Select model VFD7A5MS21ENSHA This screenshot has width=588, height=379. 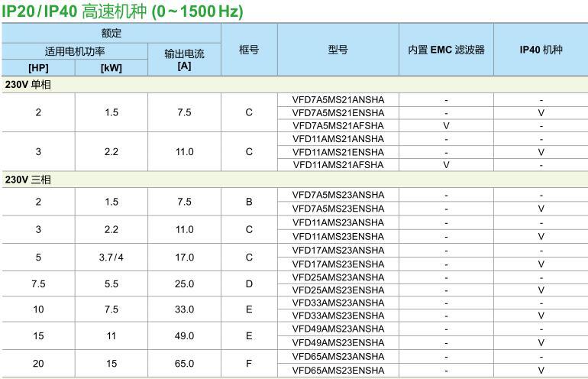[x=338, y=113]
